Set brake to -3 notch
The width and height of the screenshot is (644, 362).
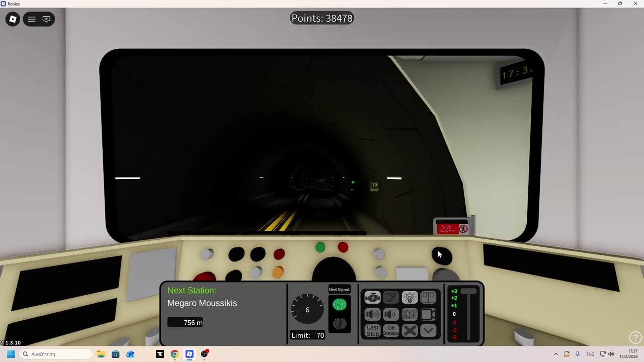click(454, 337)
